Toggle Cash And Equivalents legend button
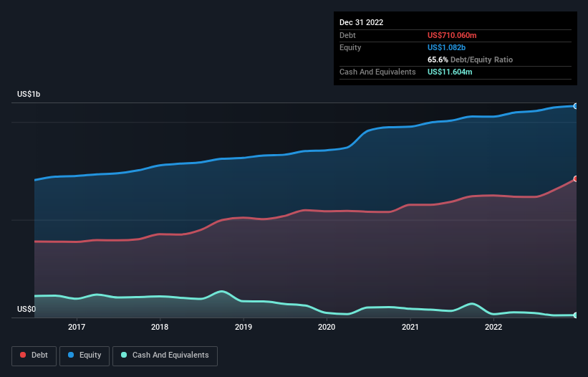The height and width of the screenshot is (377, 588). 165,355
